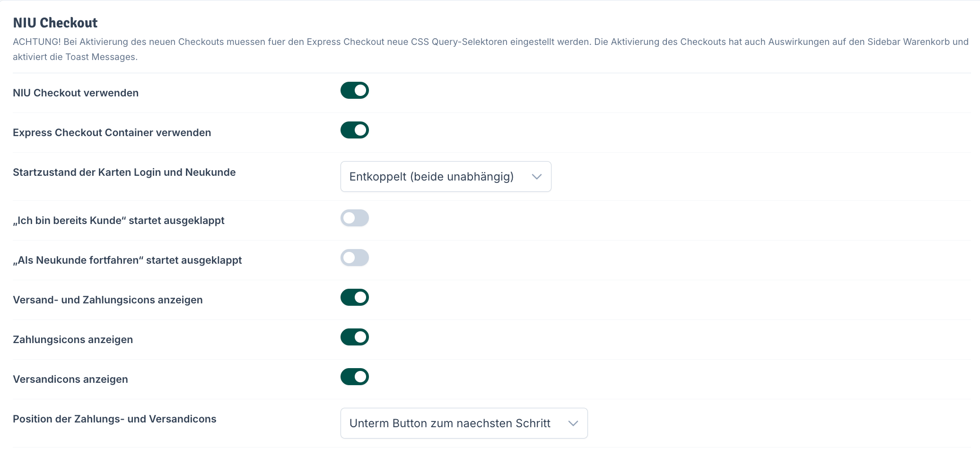980x465 pixels.
Task: Click the "Express Checkout Container verwenden" label
Action: pos(112,132)
